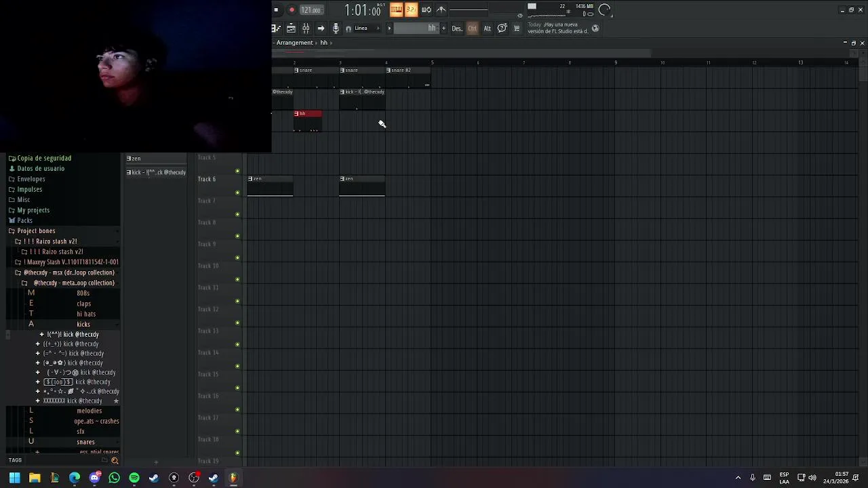Mute Track 14 with its green dot
The width and height of the screenshot is (868, 488).
click(237, 366)
